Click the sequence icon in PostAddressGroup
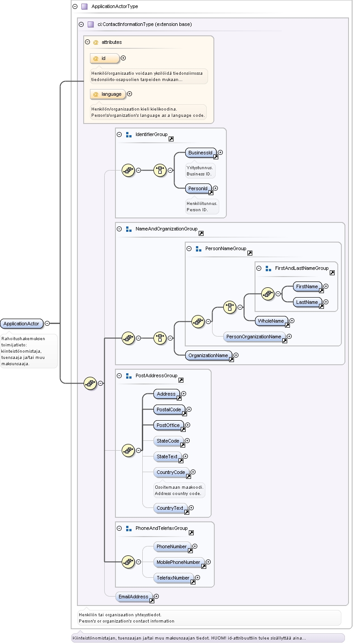Viewport: 353px width, 644px height. (128, 451)
